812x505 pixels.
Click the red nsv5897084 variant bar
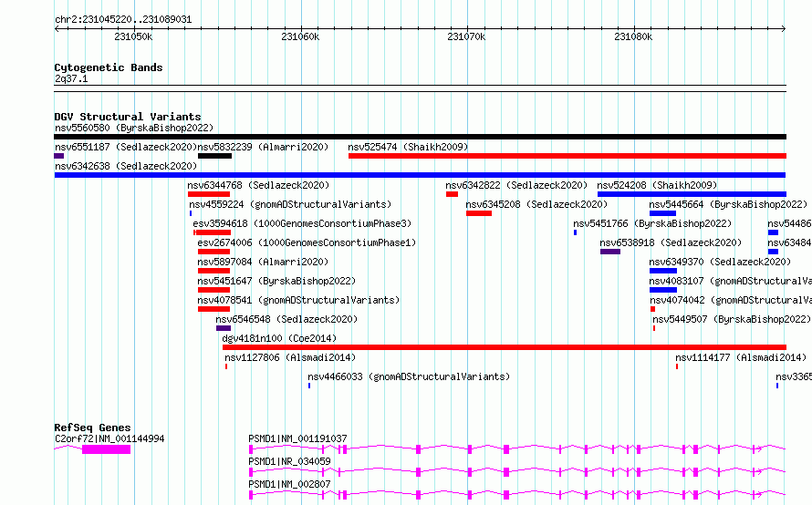pos(213,271)
